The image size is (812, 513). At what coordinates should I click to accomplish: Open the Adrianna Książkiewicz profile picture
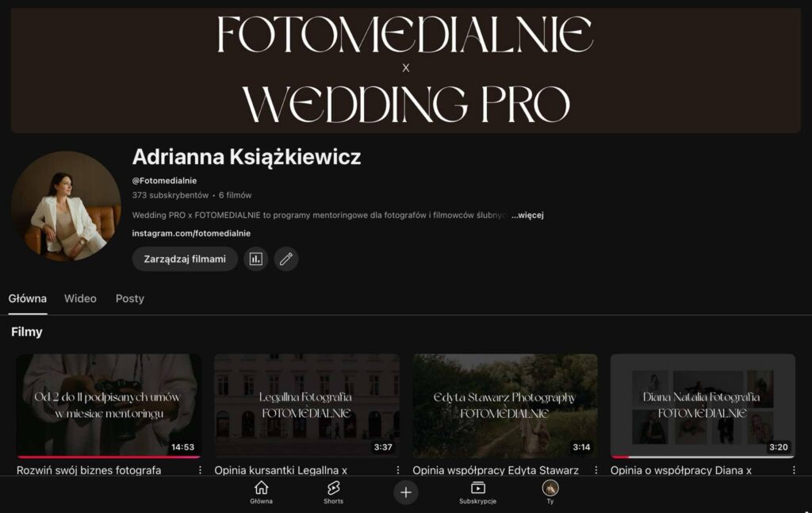[66, 206]
